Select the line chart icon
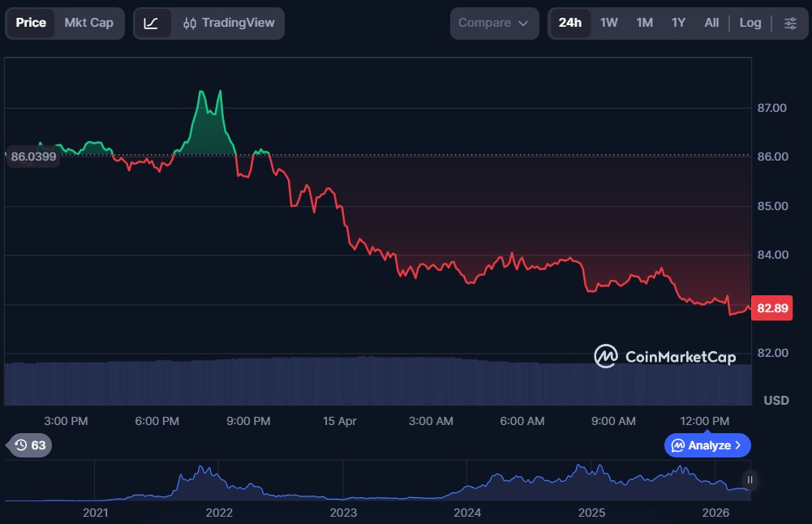Screen dimensions: 812x524 click(x=152, y=23)
